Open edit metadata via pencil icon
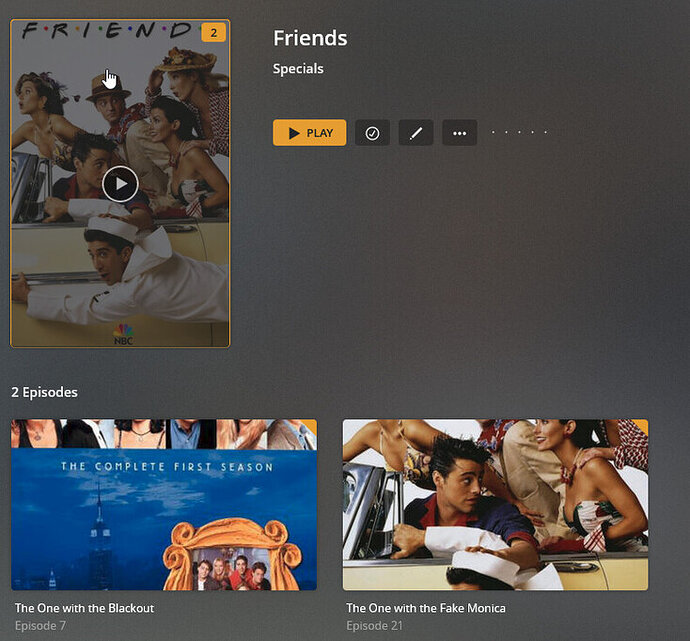Viewport: 690px width, 641px height. pyautogui.click(x=416, y=132)
